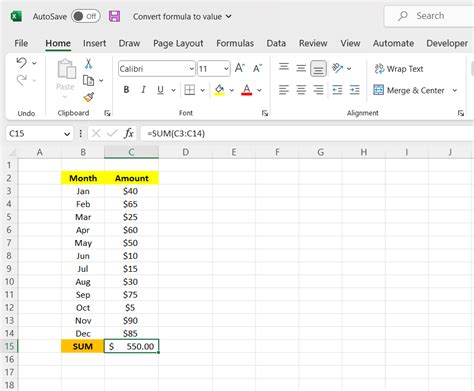The height and width of the screenshot is (391, 474).
Task: Save the workbook with the purple Save icon
Action: pyautogui.click(x=114, y=16)
